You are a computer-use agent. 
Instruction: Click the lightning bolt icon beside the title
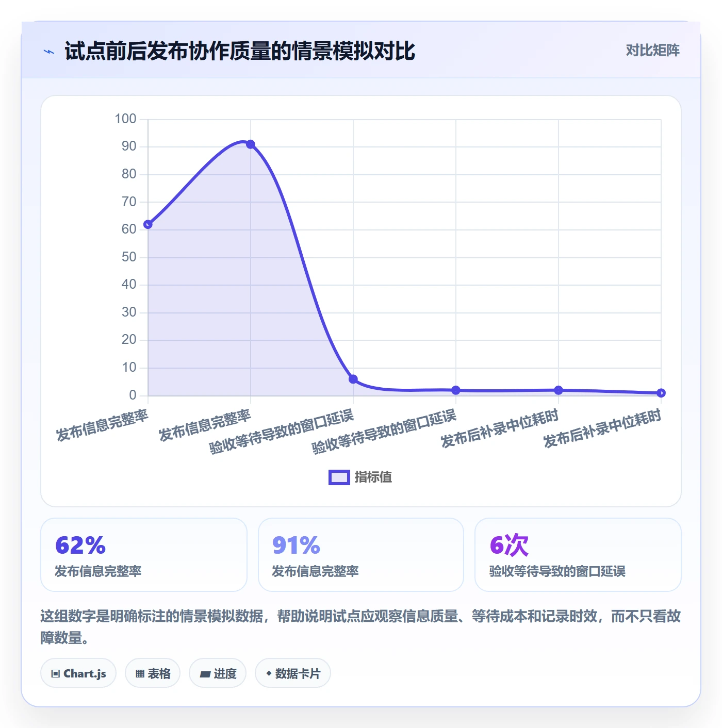[x=48, y=52]
